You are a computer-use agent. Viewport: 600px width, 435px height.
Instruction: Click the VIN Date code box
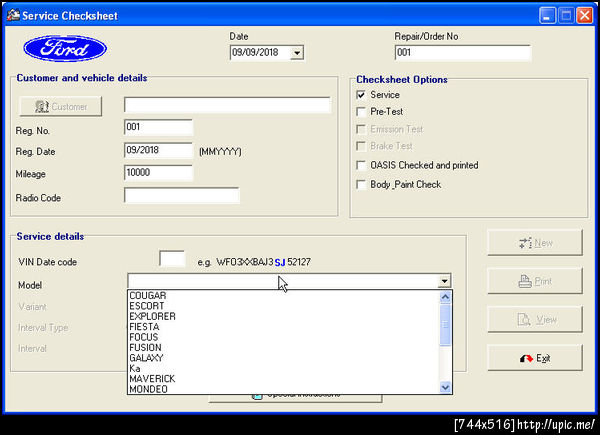172,259
